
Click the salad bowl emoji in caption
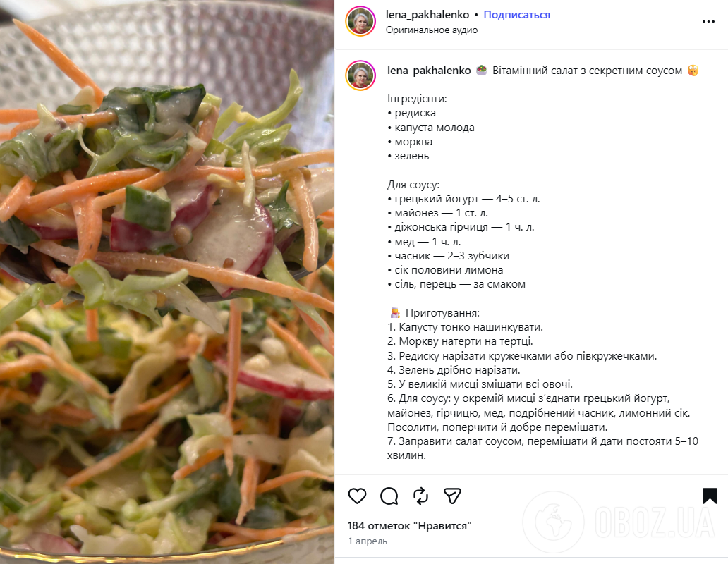(482, 70)
